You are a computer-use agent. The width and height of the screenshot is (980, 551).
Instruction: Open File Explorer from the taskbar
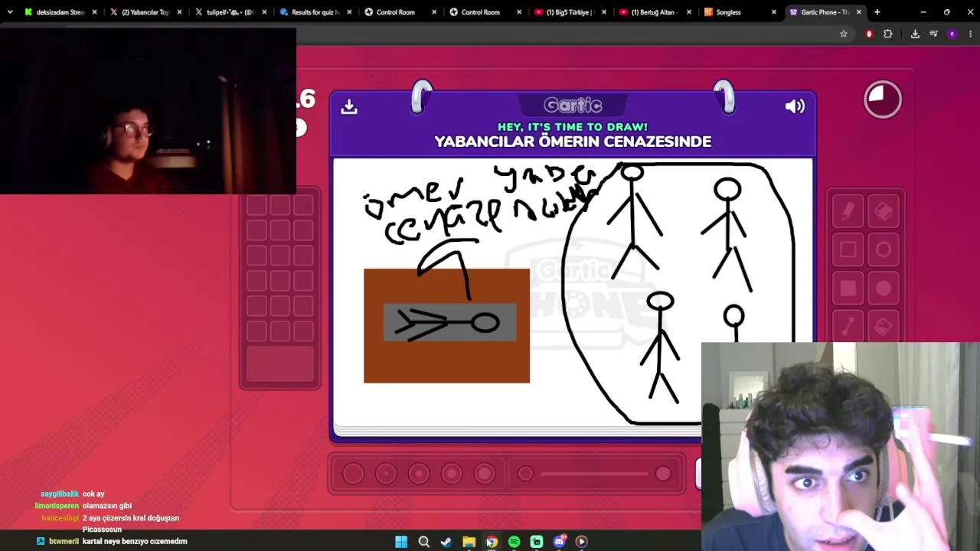click(x=469, y=542)
